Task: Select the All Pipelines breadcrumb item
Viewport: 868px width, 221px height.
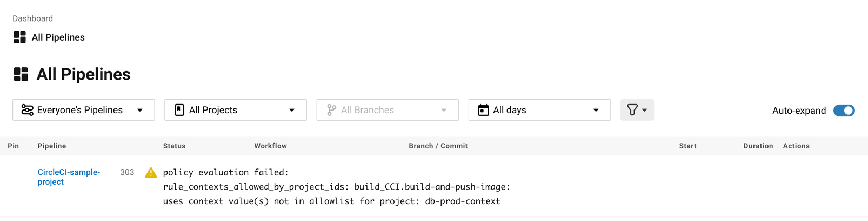Action: [x=58, y=37]
